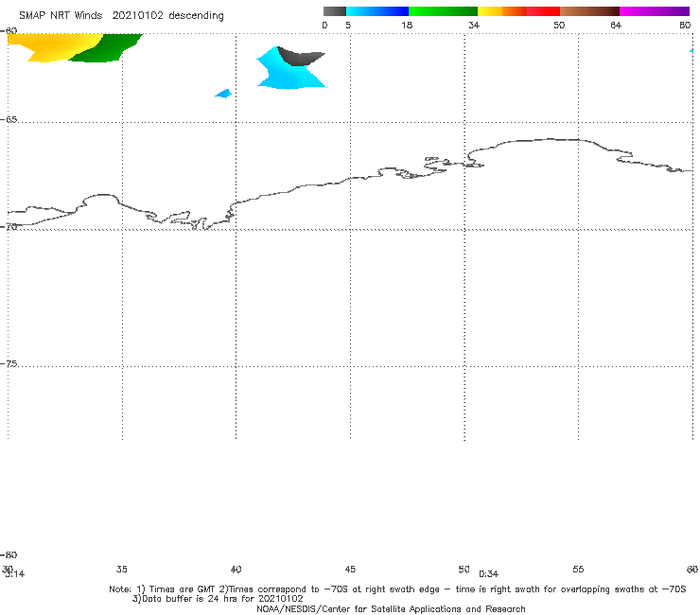Click the '40' longitude label
Image resolution: width=700 pixels, height=615 pixels.
pyautogui.click(x=236, y=569)
